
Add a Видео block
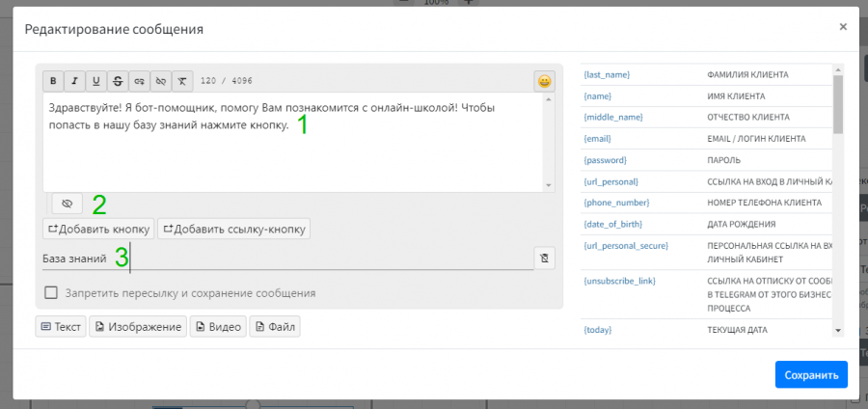(x=217, y=327)
